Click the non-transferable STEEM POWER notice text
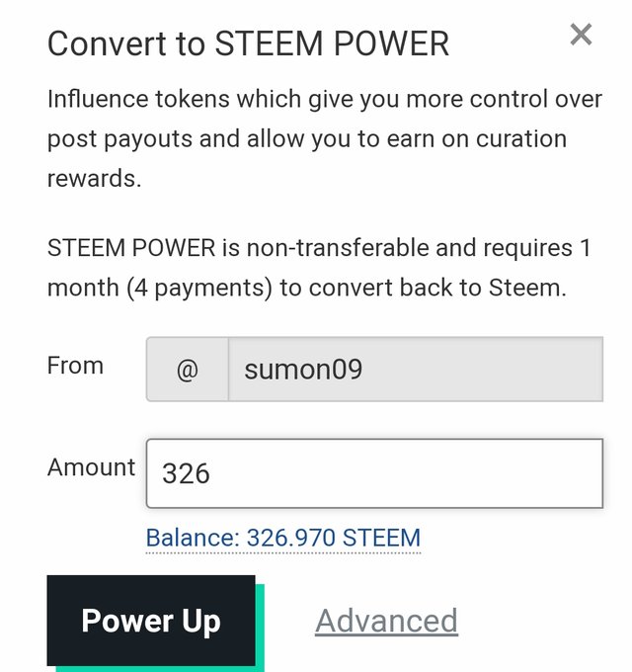This screenshot has height=672, width=632. tap(319, 268)
